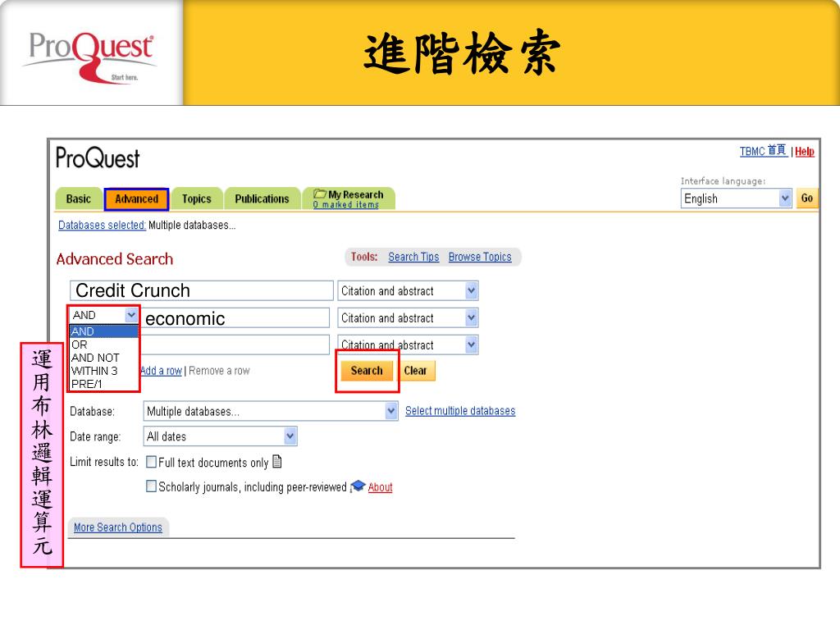The image size is (840, 630).
Task: Choose PRE/1 in the operator list
Action: click(x=104, y=384)
